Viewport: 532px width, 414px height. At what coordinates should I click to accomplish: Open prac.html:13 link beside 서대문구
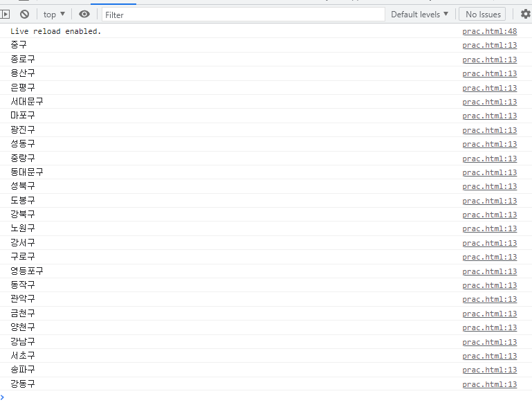[490, 102]
